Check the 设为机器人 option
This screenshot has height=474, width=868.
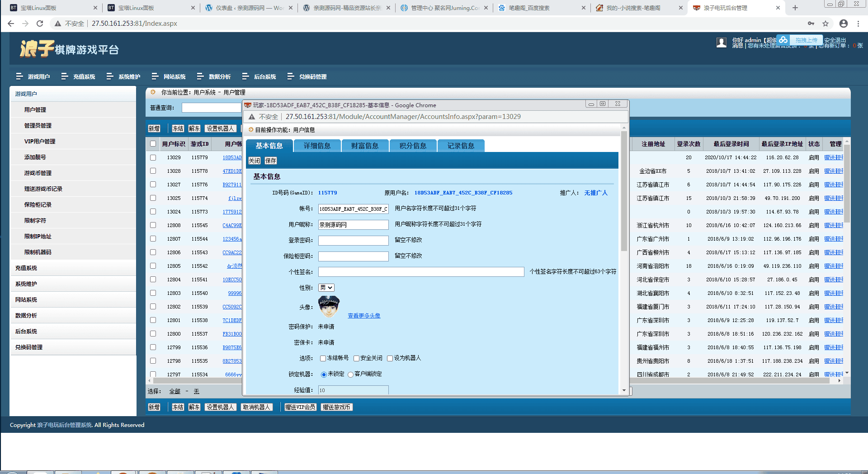pyautogui.click(x=390, y=358)
